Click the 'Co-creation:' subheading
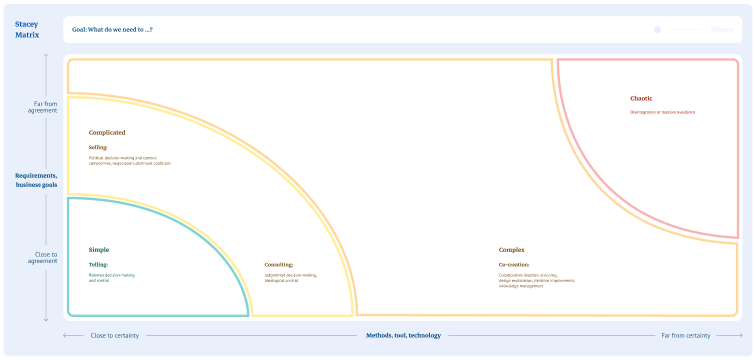The image size is (756, 360). pyautogui.click(x=514, y=265)
